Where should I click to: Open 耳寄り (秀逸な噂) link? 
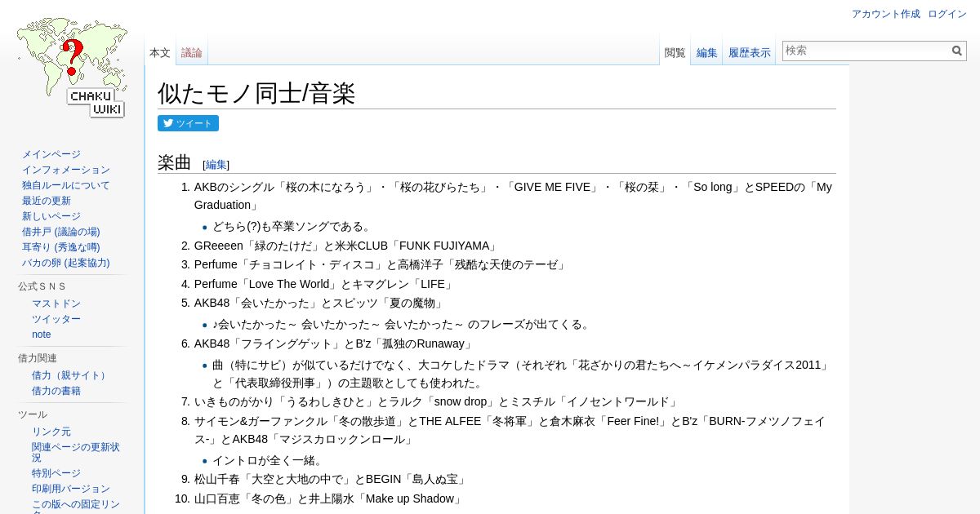coord(61,247)
